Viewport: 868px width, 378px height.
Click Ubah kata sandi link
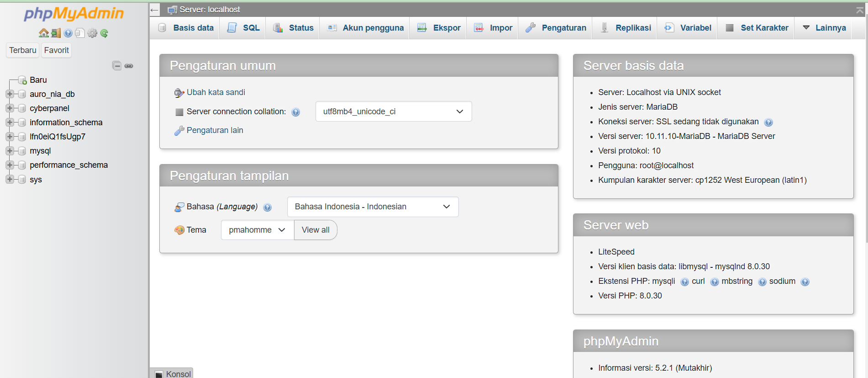pos(216,92)
